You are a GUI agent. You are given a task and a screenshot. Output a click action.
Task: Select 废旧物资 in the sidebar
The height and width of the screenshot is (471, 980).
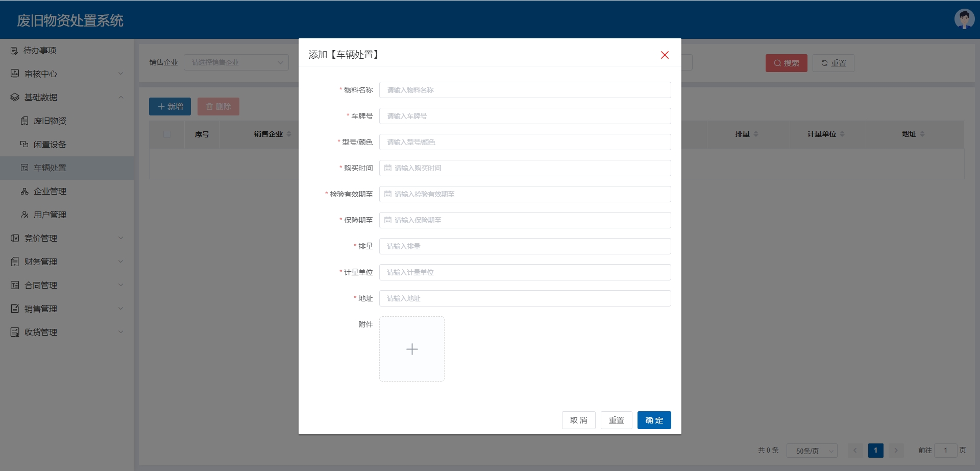(50, 121)
